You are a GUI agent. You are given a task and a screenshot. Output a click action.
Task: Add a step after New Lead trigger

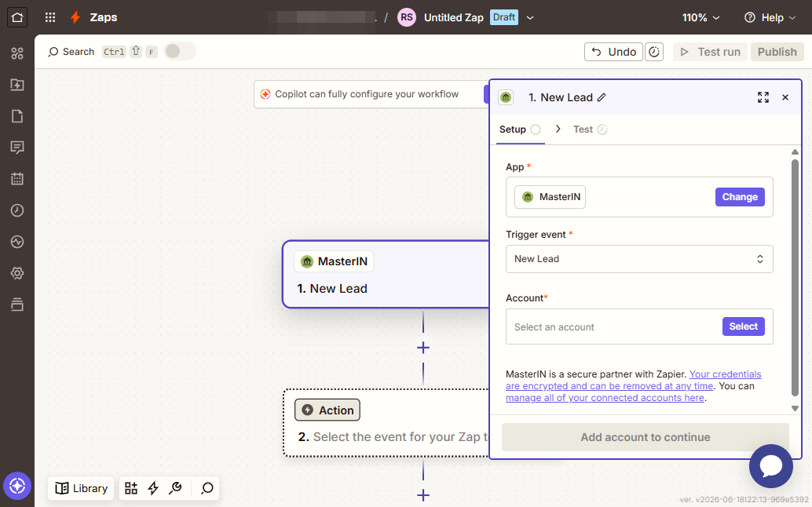coord(423,348)
